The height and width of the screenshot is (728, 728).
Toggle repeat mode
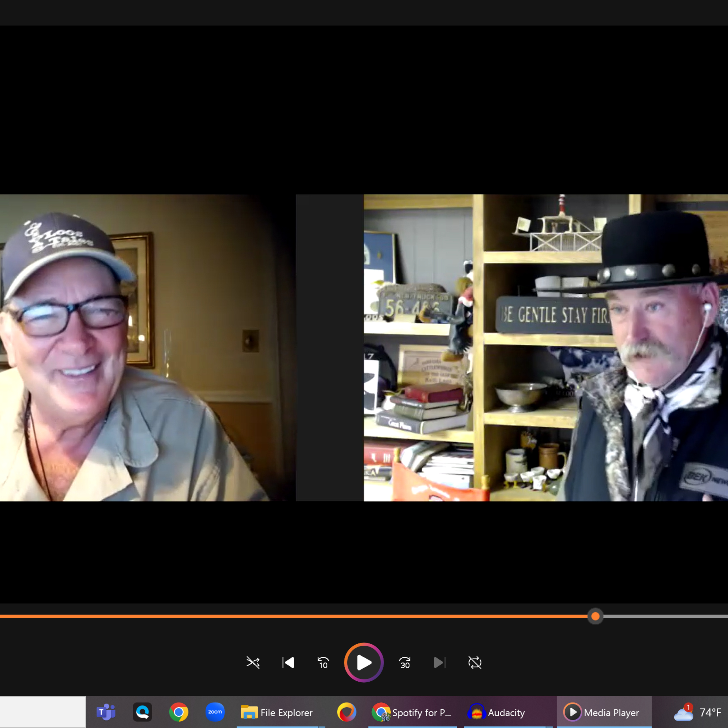click(475, 662)
